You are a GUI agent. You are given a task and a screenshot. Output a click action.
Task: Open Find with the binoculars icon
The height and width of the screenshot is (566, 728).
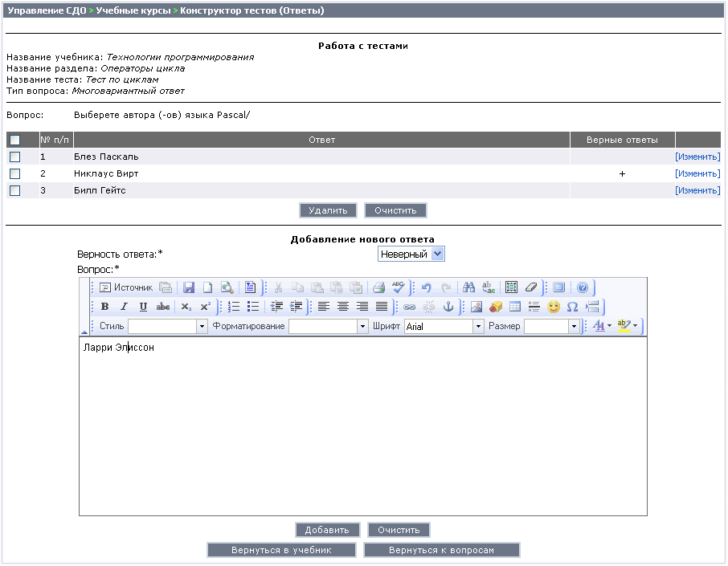pyautogui.click(x=468, y=287)
